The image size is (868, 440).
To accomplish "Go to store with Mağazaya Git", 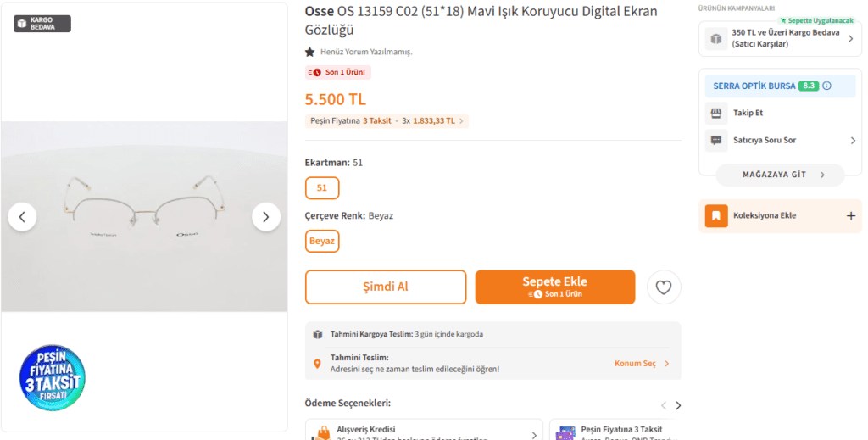I will 780,175.
